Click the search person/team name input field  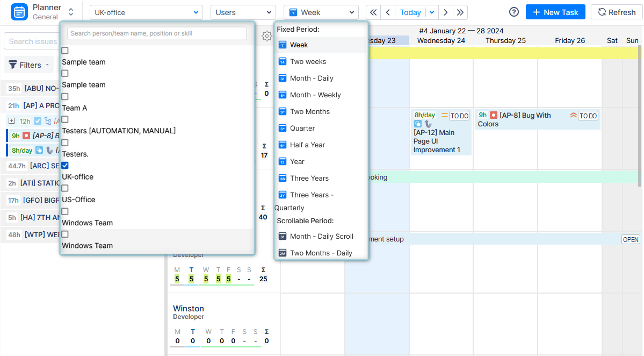[x=156, y=33]
